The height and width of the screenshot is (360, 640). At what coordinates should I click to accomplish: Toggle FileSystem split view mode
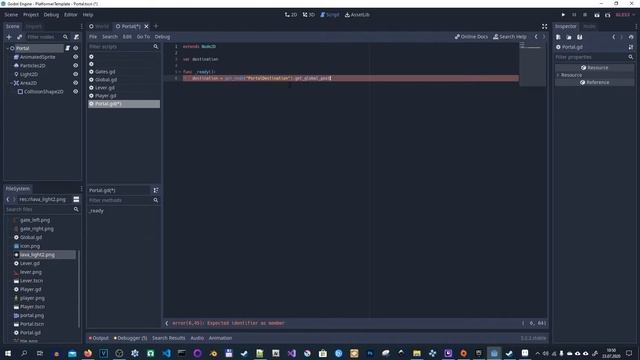click(76, 199)
